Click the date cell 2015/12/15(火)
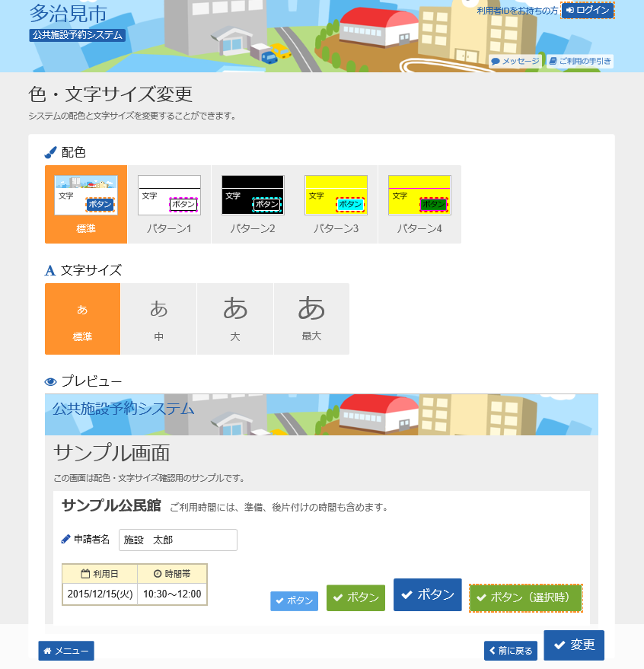 pyautogui.click(x=100, y=594)
